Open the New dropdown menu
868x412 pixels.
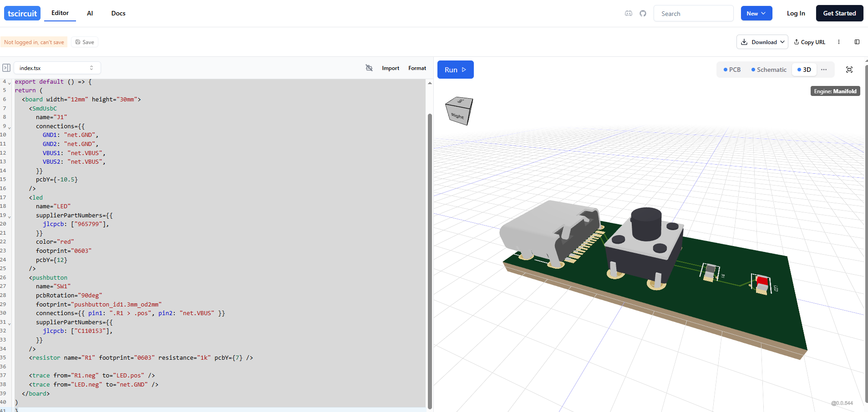coord(756,13)
